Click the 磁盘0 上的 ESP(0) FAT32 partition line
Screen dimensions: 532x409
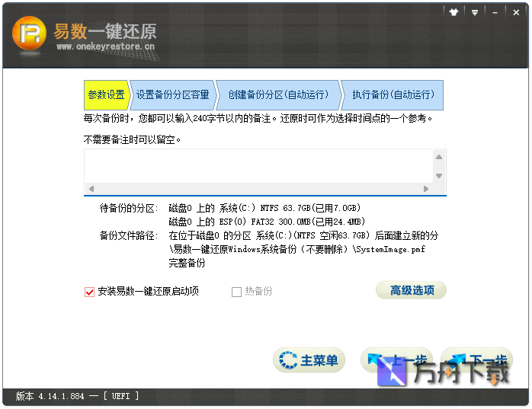pyautogui.click(x=267, y=222)
